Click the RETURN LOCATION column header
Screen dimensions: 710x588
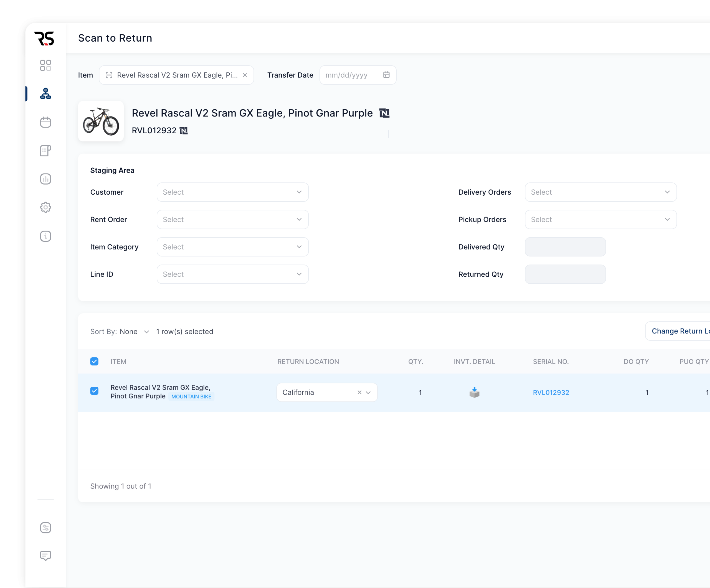(308, 361)
